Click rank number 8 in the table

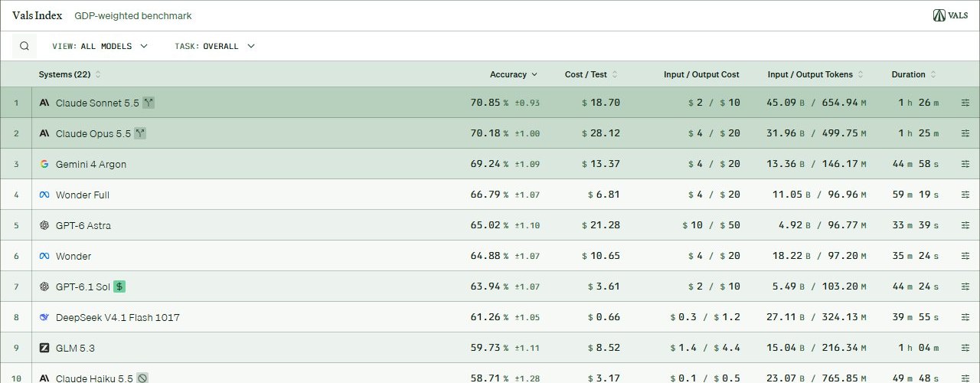(x=16, y=317)
